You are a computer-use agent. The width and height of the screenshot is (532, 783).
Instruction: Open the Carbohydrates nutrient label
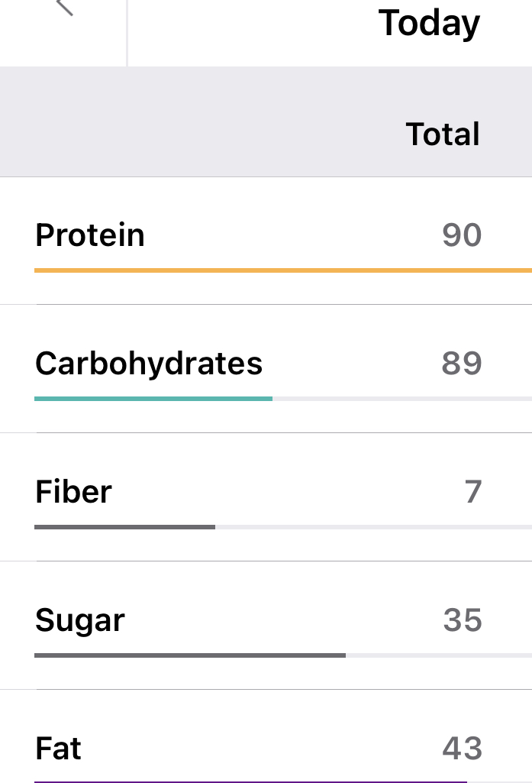(149, 363)
